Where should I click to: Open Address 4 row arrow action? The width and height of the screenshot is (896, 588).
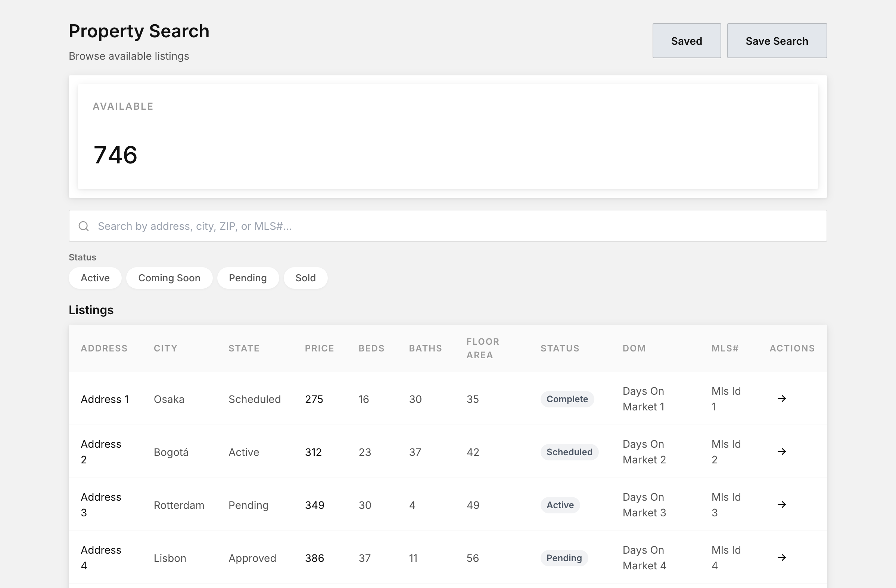pos(782,557)
